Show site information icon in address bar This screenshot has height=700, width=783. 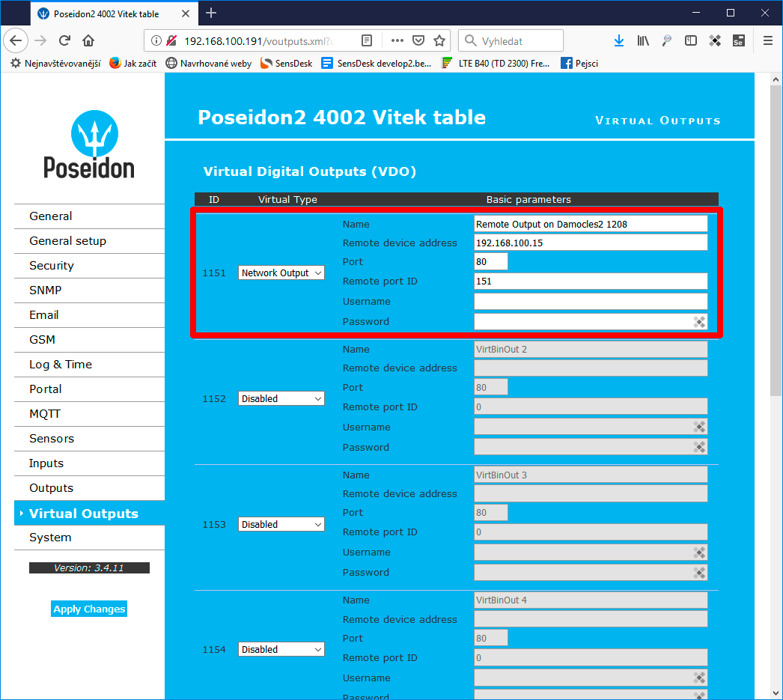click(x=156, y=40)
